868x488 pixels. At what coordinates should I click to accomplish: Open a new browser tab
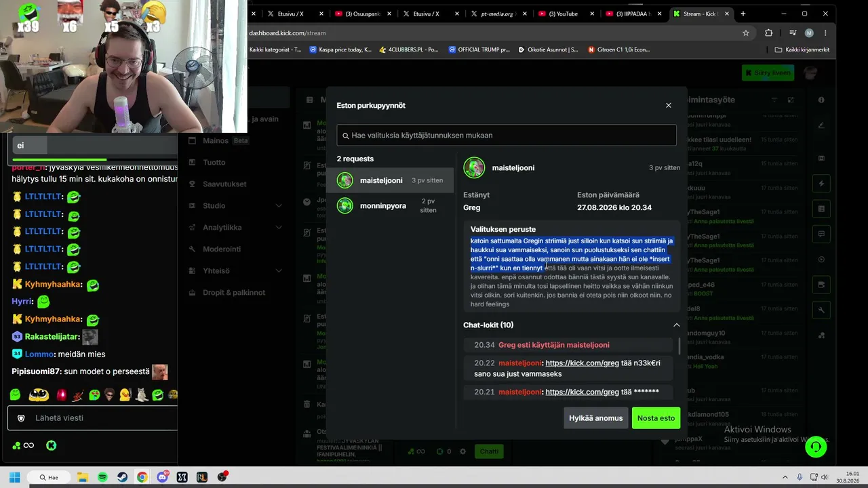[743, 14]
